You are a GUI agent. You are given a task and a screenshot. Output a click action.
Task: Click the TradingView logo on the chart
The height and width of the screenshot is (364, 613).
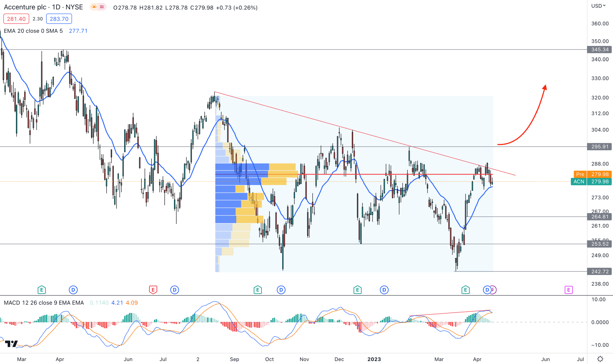click(11, 344)
